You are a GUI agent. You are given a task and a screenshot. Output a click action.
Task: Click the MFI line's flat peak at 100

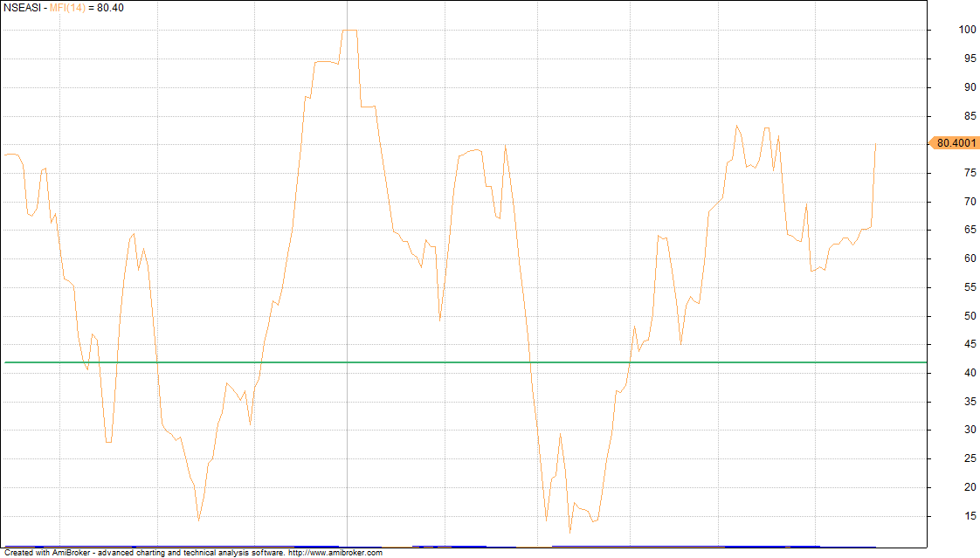coord(349,30)
